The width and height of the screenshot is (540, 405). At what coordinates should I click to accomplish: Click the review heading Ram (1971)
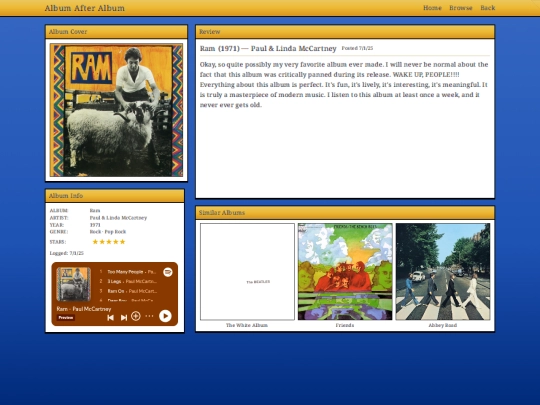click(x=268, y=48)
